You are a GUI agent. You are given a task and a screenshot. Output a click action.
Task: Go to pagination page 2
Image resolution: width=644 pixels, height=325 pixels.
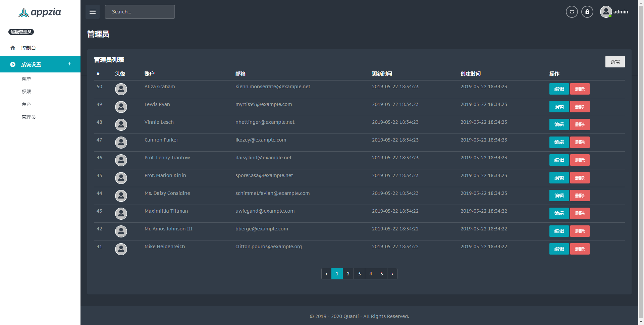[x=348, y=274]
